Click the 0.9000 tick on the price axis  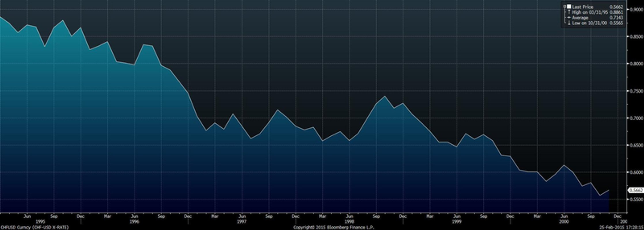tap(635, 9)
